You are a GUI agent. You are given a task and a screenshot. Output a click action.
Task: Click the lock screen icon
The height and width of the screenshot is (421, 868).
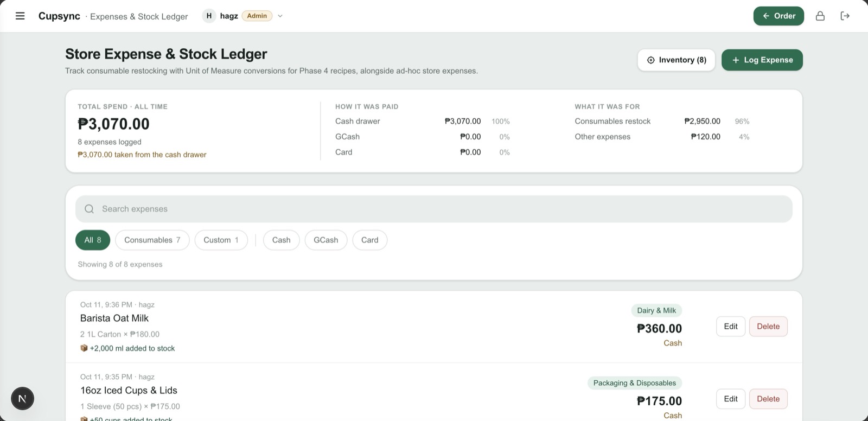pyautogui.click(x=820, y=16)
